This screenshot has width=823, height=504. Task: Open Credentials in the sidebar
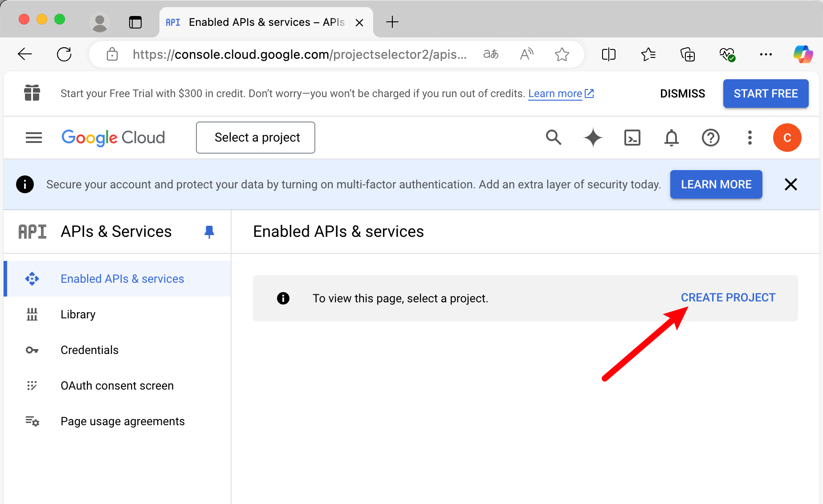[x=118, y=350]
